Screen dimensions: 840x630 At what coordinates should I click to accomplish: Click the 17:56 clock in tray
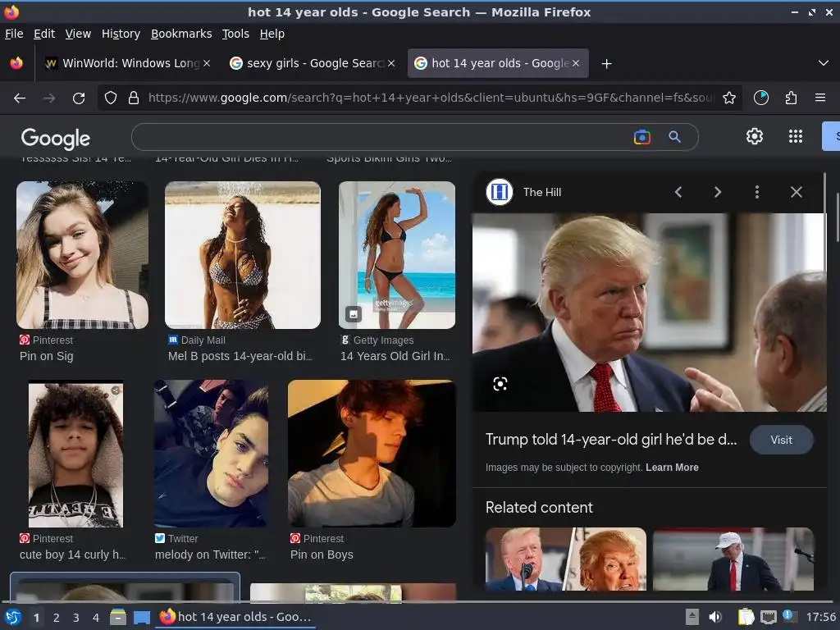click(x=820, y=617)
